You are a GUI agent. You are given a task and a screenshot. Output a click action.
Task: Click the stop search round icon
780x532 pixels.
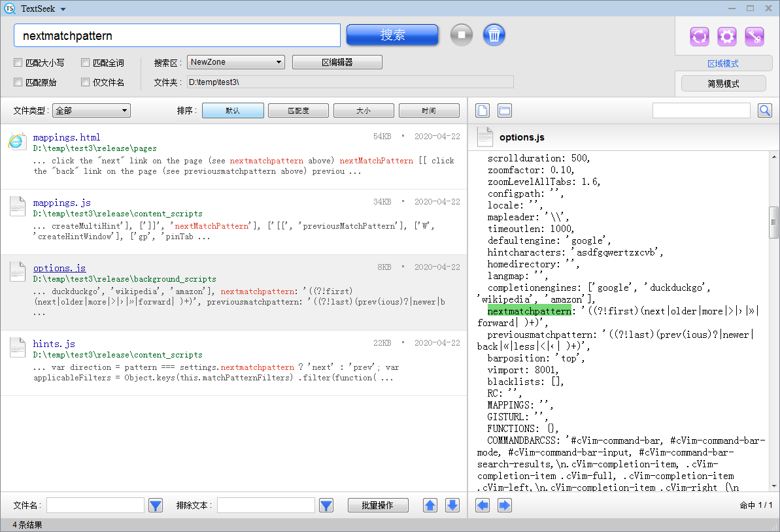(461, 35)
